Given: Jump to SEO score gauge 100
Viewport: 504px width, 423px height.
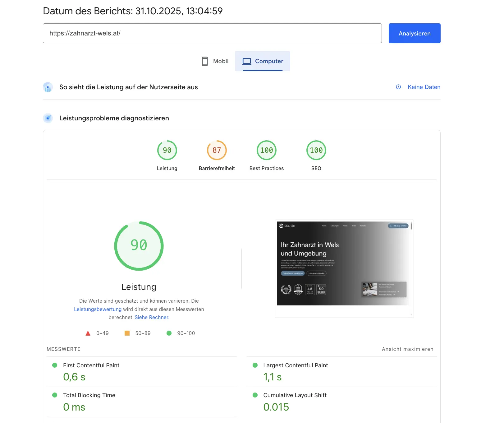Looking at the screenshot, I should [316, 150].
